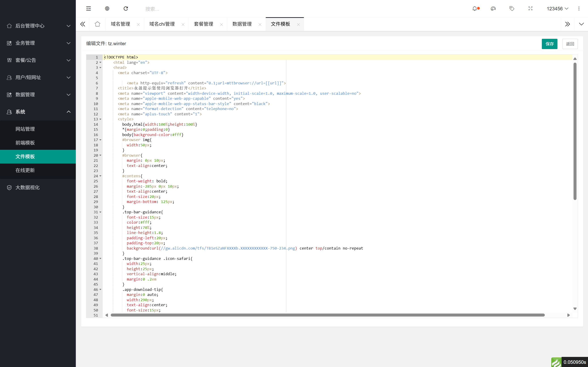This screenshot has height=367, width=588.
Task: Switch to the 数据管理 tab
Action: (242, 24)
